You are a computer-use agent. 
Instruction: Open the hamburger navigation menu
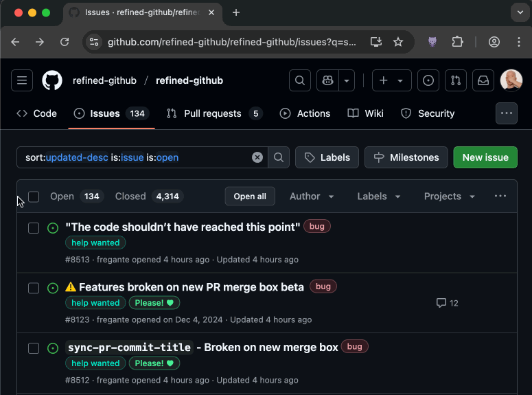coord(22,80)
